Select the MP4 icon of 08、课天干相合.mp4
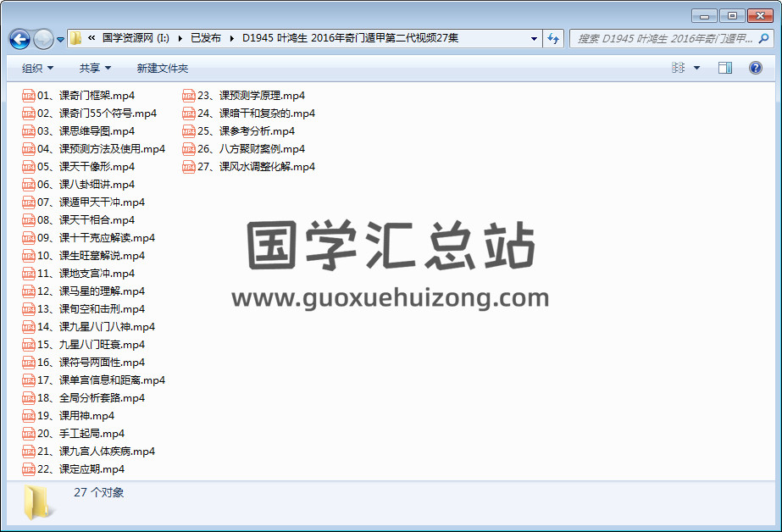Image resolution: width=782 pixels, height=532 pixels. point(29,220)
